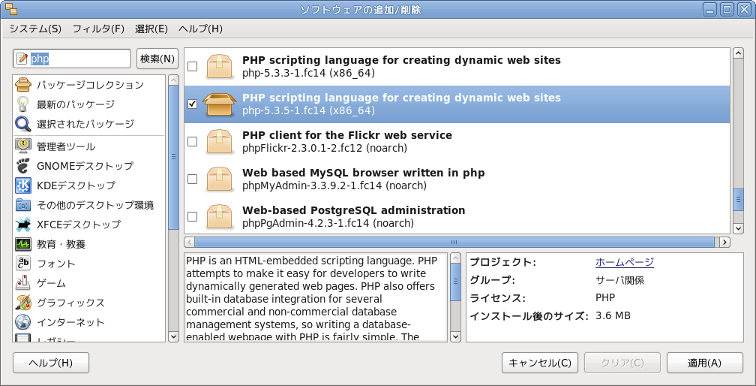Click package list horizontal scroll right arrow

coord(724,242)
